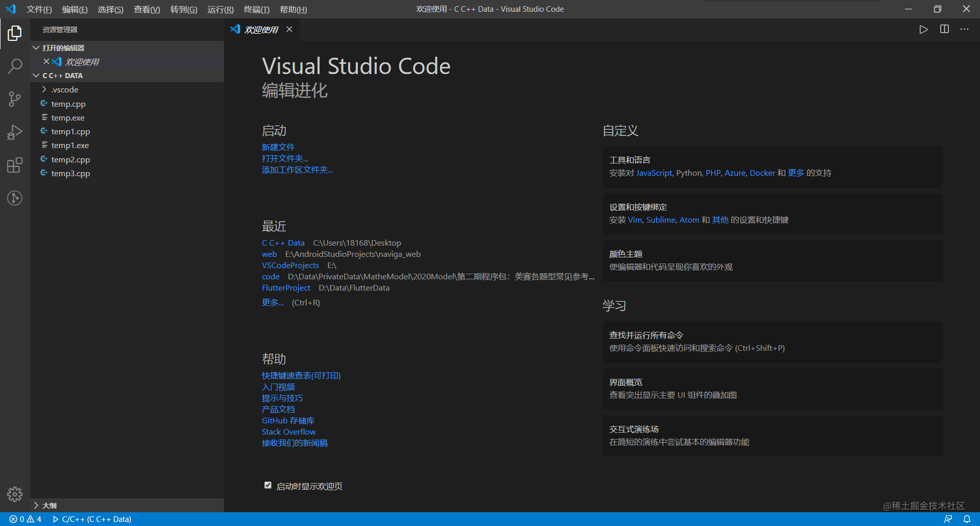Select the 颜色主题 customization card

click(773, 260)
